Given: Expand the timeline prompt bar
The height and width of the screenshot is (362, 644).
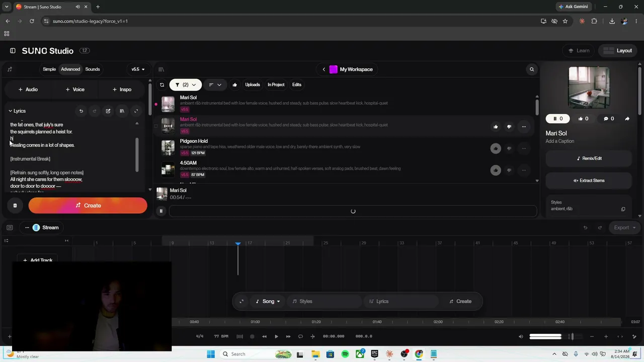Looking at the screenshot, I should click(242, 302).
